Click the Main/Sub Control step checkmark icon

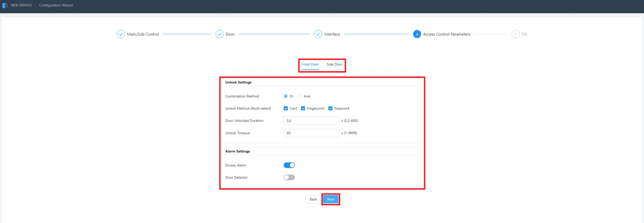[121, 34]
